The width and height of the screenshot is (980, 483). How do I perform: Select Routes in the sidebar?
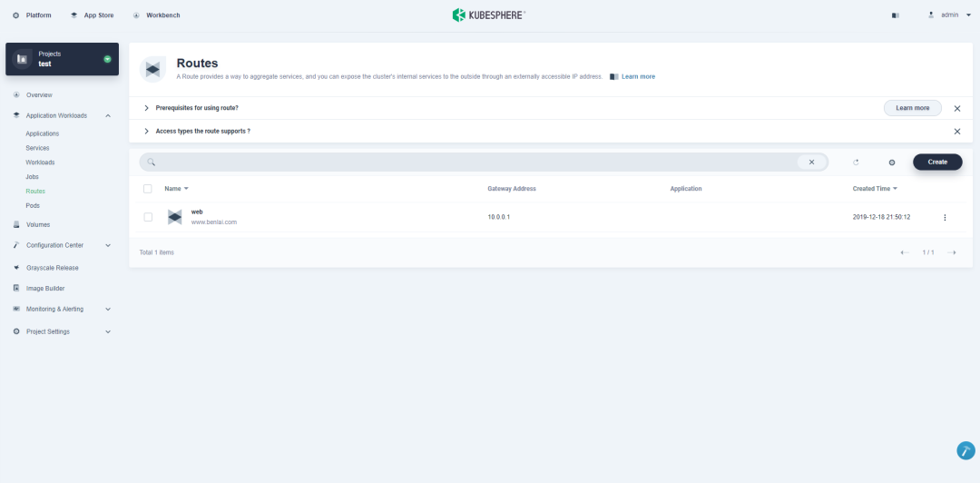click(35, 192)
